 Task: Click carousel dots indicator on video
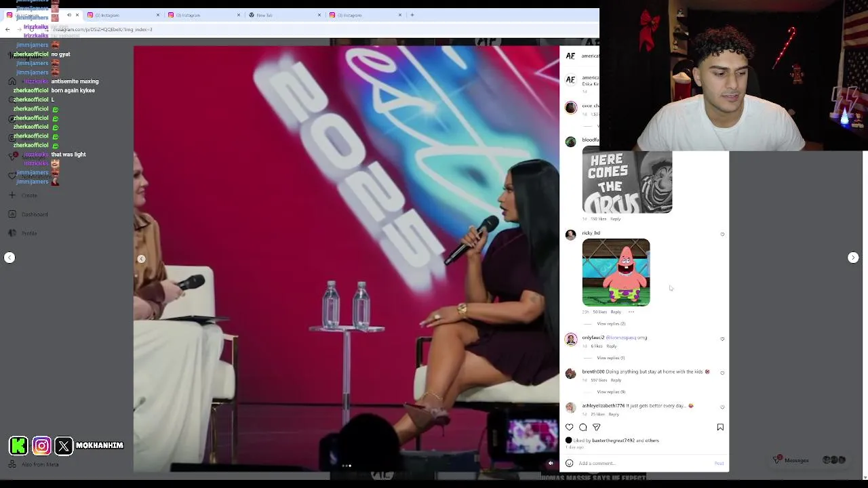click(347, 466)
